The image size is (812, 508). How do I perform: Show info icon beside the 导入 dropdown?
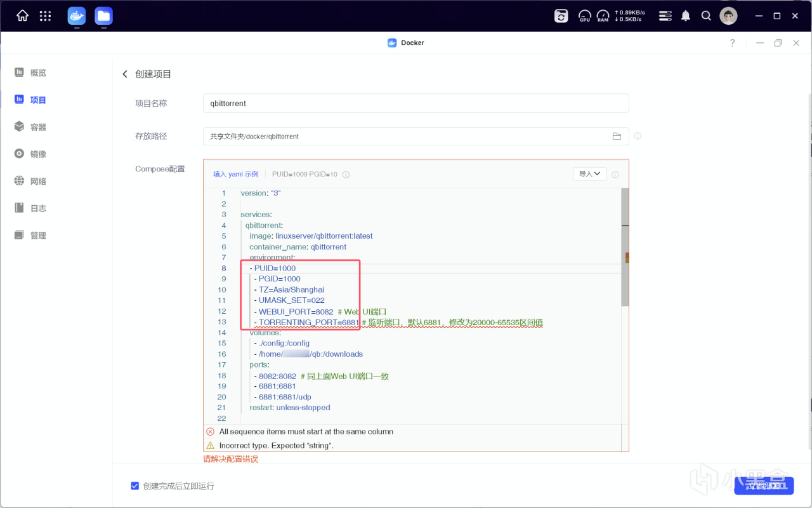pos(615,175)
